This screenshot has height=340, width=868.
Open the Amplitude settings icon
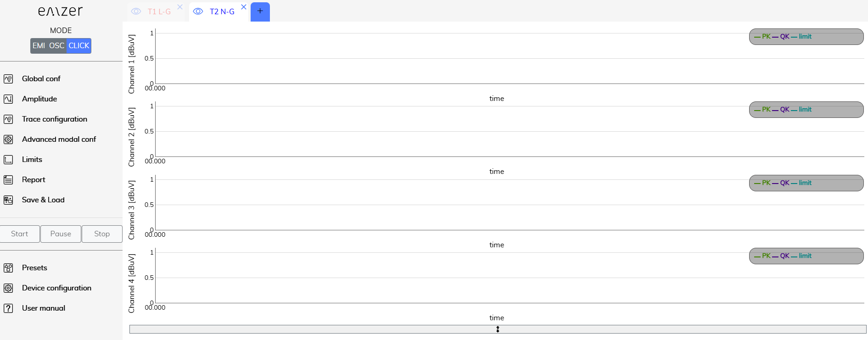click(8, 99)
